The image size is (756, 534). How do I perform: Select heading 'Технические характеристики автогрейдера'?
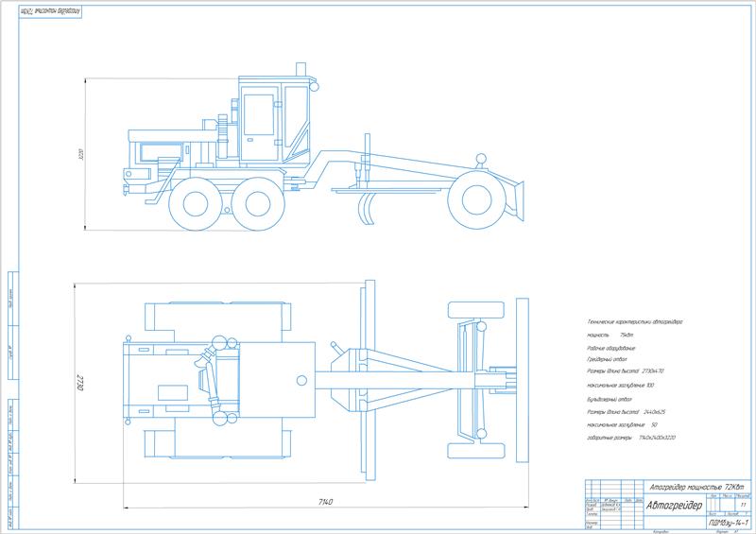(x=634, y=321)
